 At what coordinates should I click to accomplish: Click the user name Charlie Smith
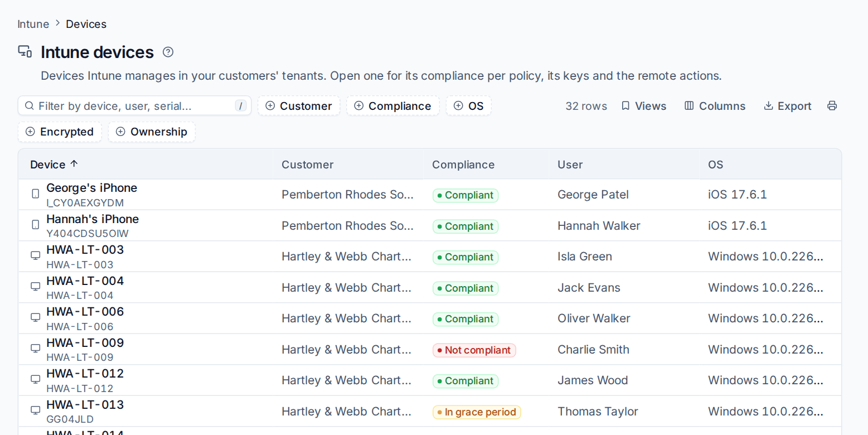[593, 350]
